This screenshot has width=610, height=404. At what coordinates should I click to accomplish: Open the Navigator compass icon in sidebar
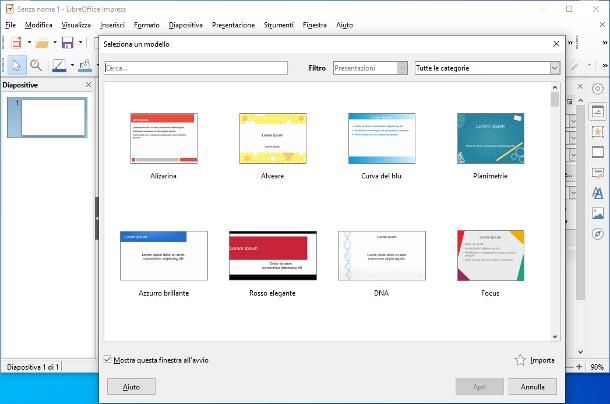click(x=598, y=234)
